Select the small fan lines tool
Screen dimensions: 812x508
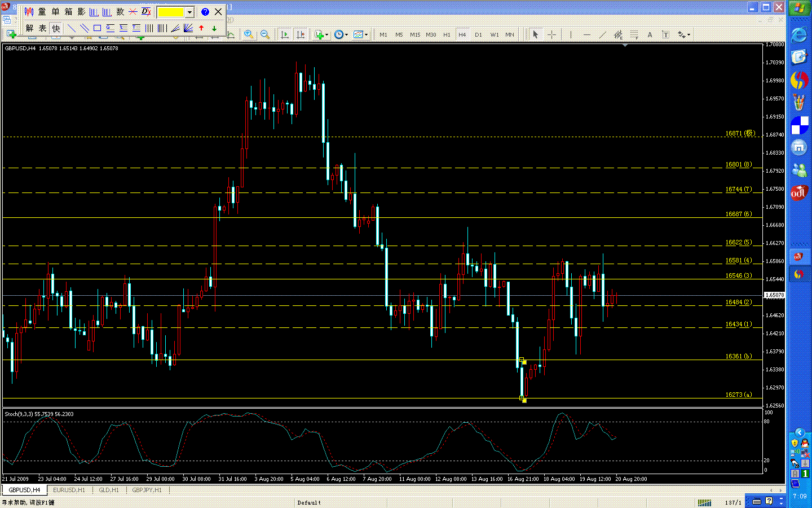(x=175, y=28)
